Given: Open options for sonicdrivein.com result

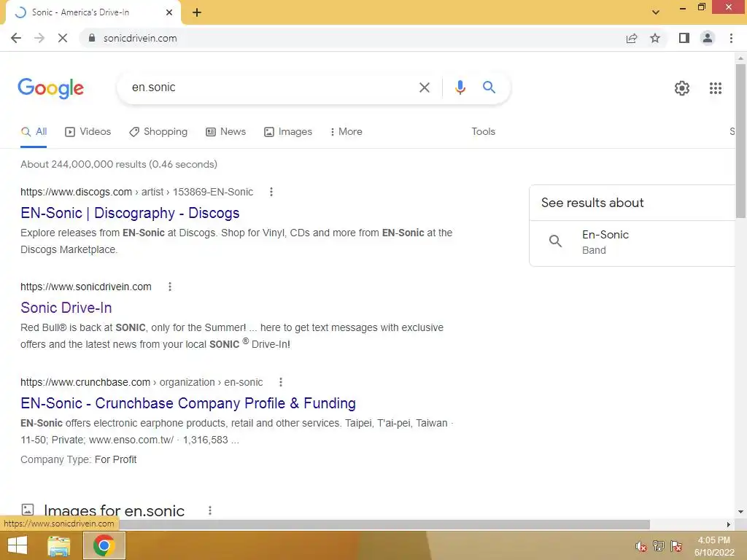Looking at the screenshot, I should [169, 287].
